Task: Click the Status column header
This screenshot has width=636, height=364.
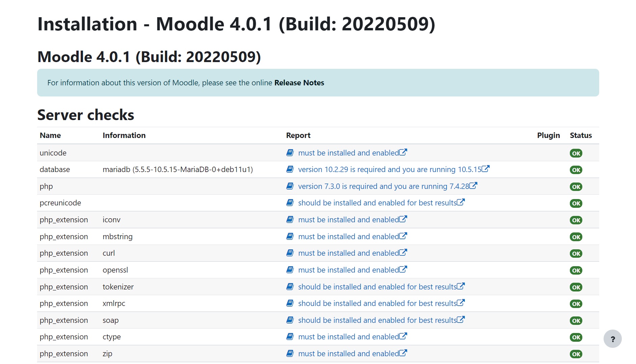Action: point(581,136)
